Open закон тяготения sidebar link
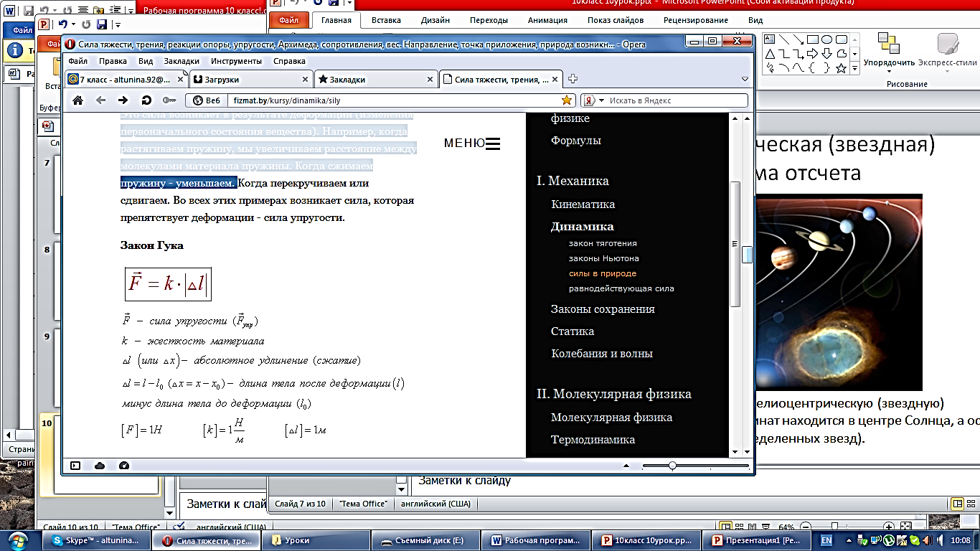The image size is (980, 551). (x=603, y=243)
